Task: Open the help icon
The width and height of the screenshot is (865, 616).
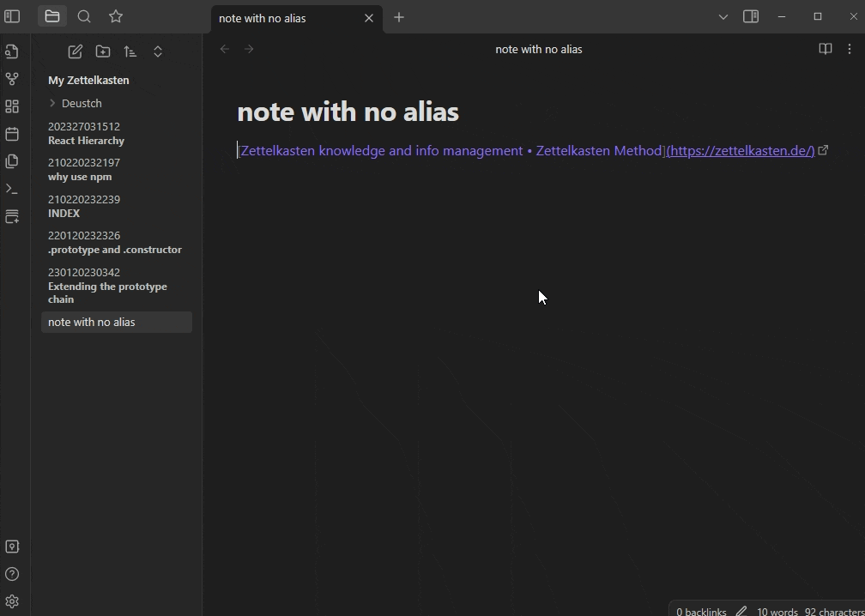Action: 12,574
